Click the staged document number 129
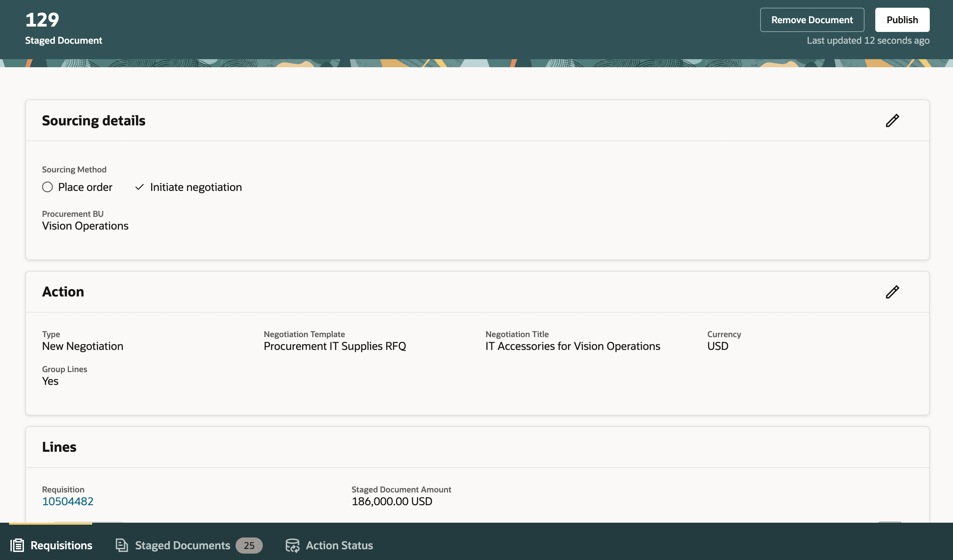This screenshot has width=953, height=560. tap(42, 19)
